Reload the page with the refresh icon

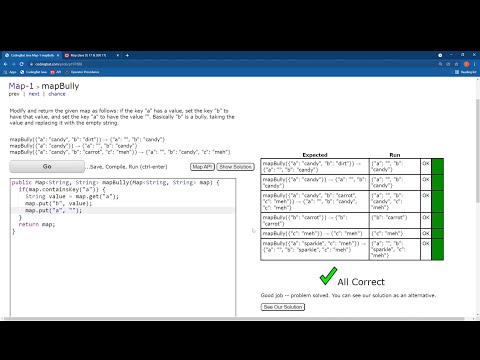pos(22,64)
